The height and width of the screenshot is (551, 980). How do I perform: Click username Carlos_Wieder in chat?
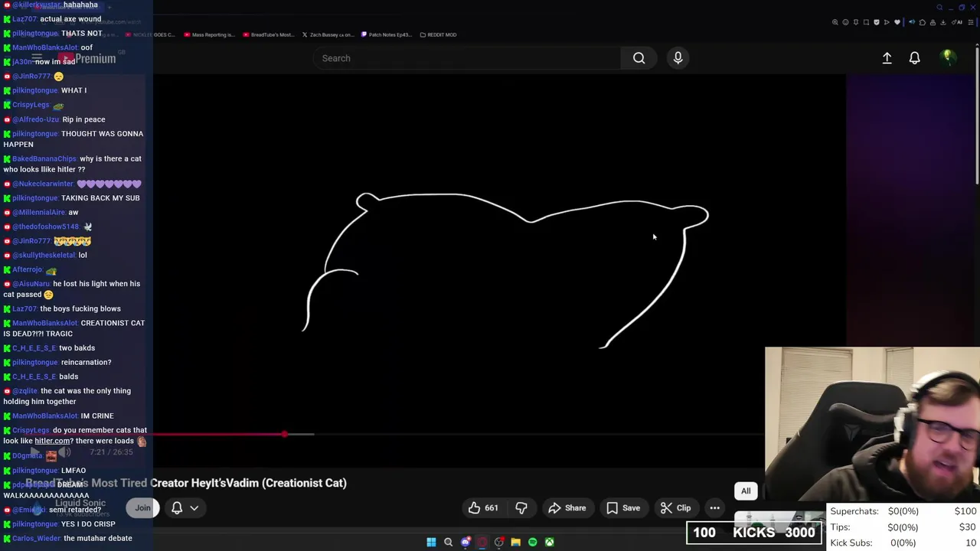[37, 539]
